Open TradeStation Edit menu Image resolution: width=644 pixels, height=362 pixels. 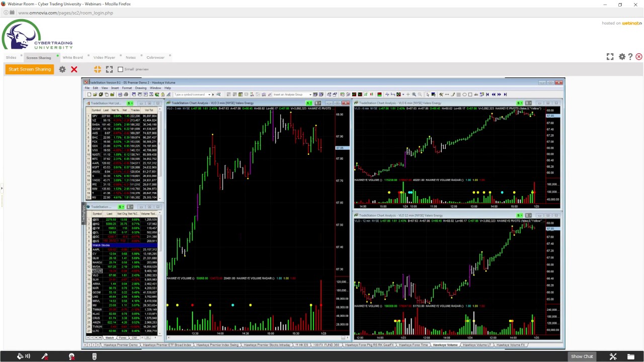tap(95, 88)
